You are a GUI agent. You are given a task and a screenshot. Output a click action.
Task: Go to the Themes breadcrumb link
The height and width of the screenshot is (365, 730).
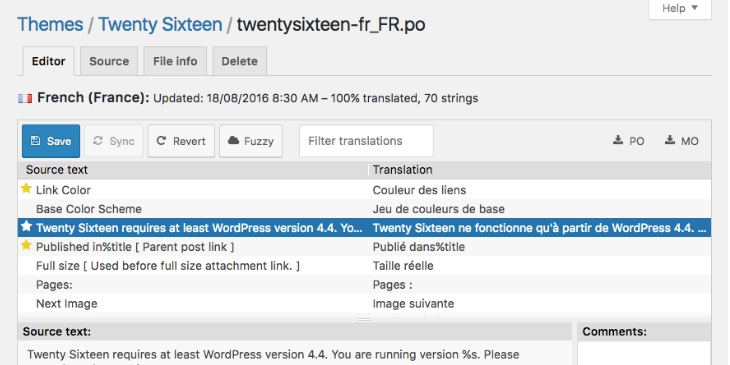[50, 24]
